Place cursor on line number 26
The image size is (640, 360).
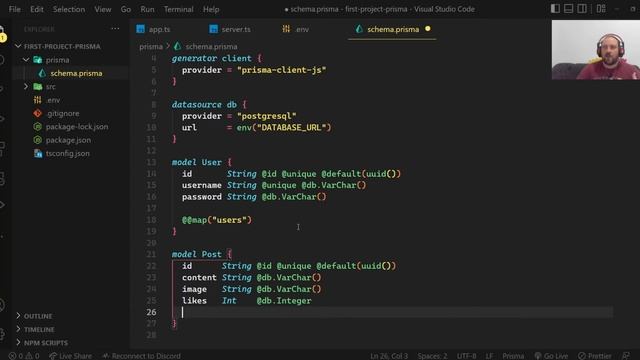click(151, 312)
